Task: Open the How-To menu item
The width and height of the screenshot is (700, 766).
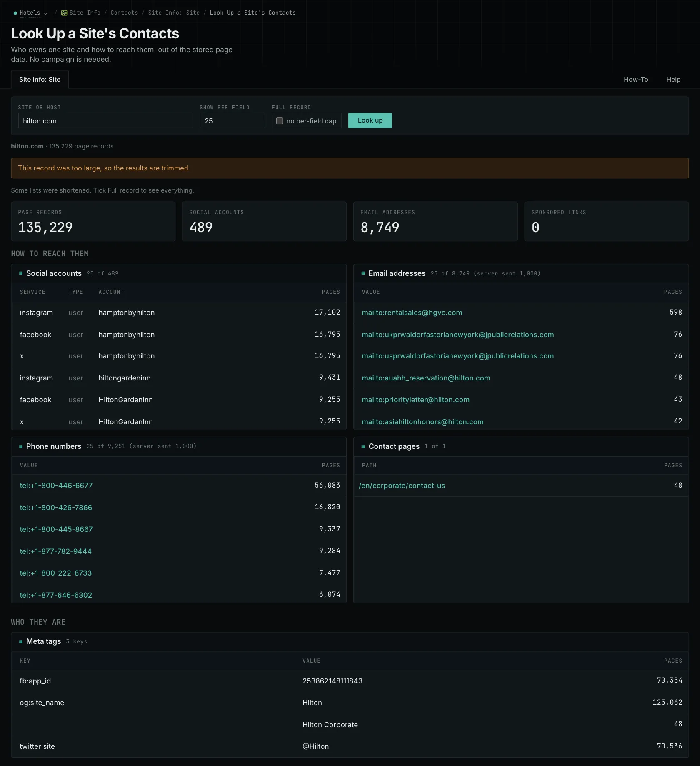Action: [636, 79]
